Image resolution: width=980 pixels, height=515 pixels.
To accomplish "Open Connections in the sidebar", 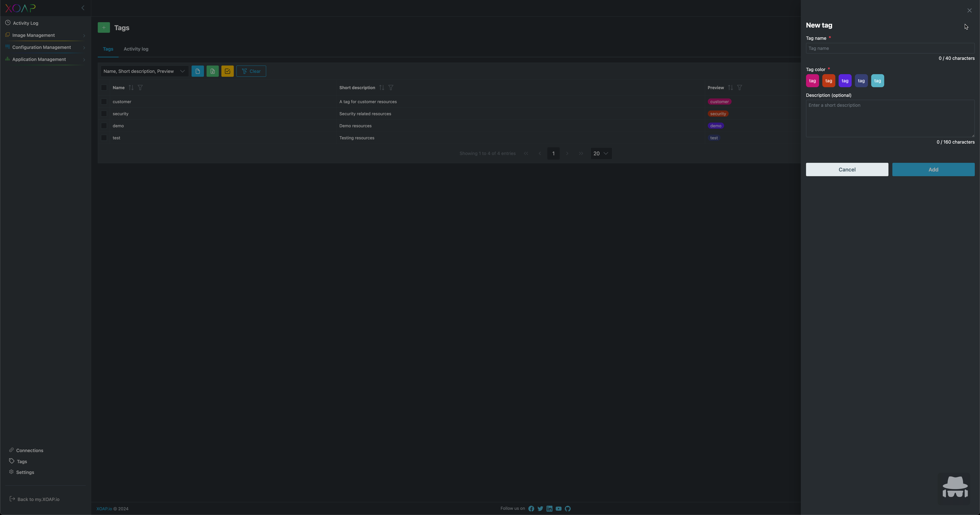I will coord(26,450).
